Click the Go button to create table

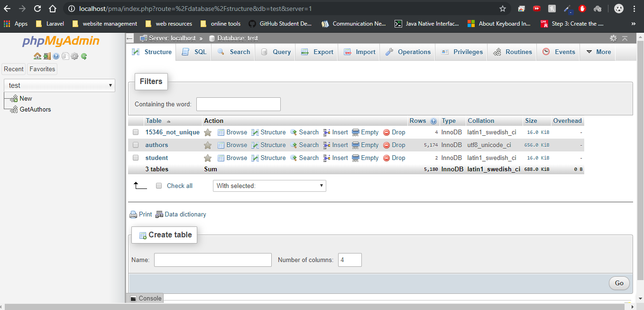point(619,283)
